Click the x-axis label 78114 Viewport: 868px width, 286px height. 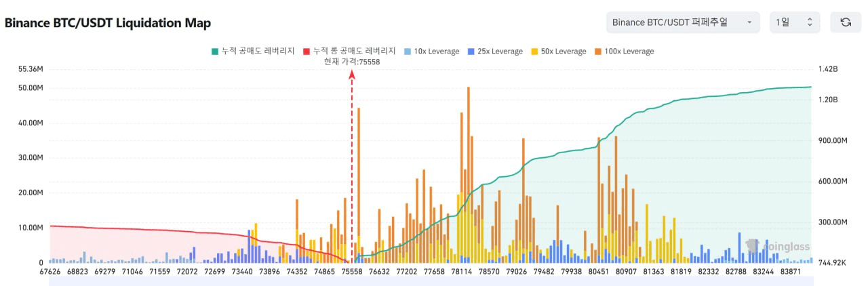point(462,271)
